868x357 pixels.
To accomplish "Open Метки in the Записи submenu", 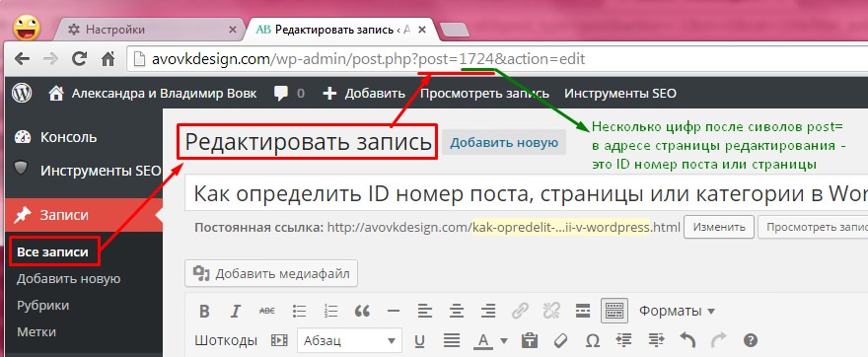I will coord(36,332).
